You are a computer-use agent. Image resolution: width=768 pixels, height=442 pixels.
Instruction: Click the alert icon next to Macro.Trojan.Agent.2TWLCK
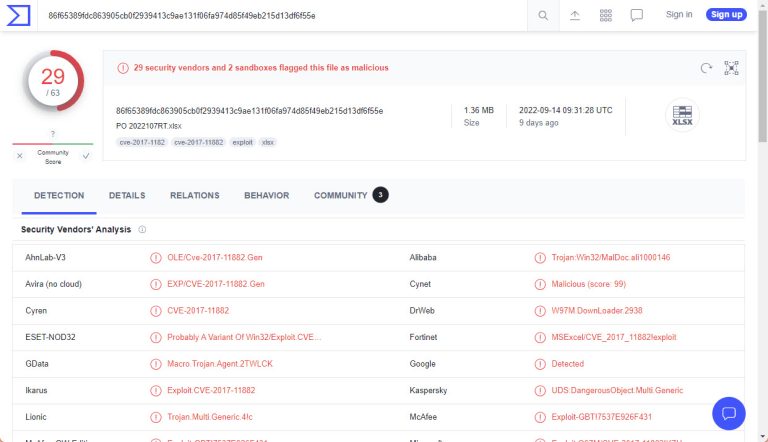coord(156,364)
